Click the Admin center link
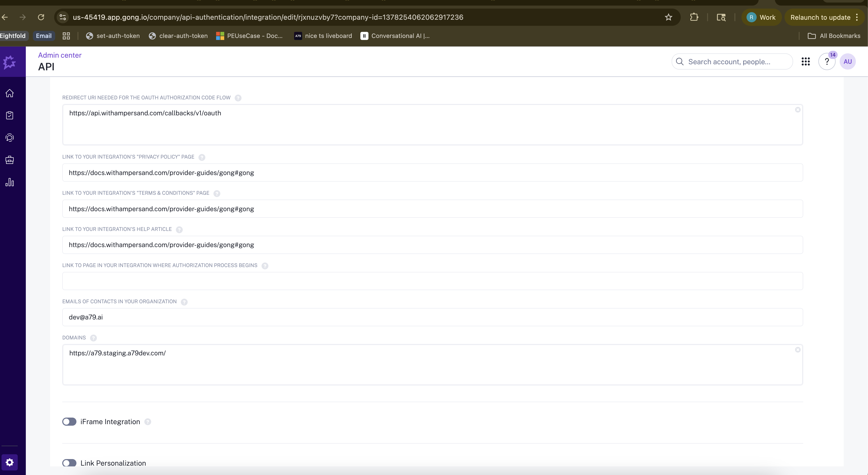Screen dimensions: 868x475 [x=60, y=55]
